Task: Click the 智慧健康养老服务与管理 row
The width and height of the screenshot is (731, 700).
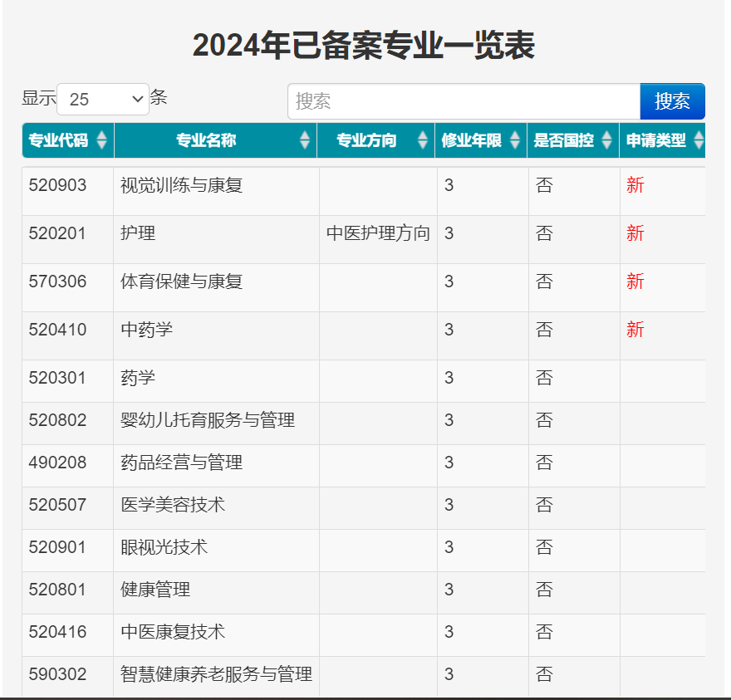Action: click(216, 674)
